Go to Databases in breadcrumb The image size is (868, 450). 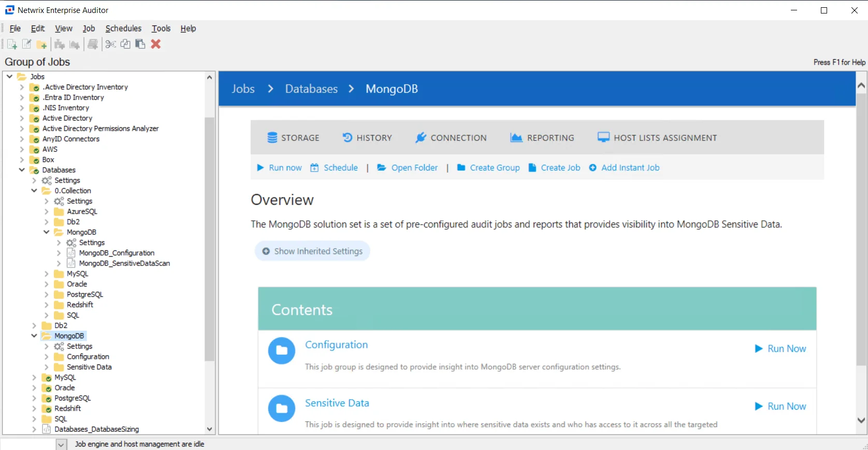pyautogui.click(x=311, y=89)
